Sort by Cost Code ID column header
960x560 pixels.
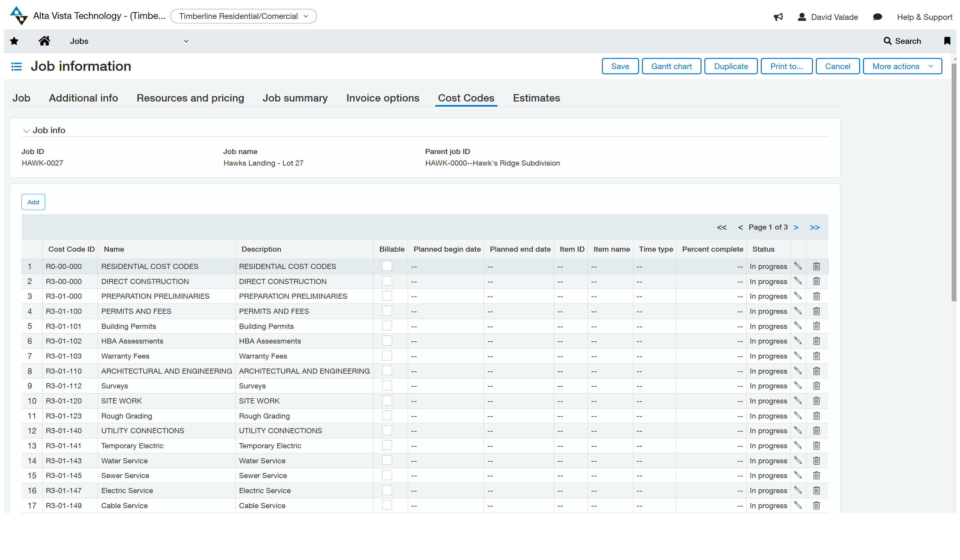tap(71, 249)
